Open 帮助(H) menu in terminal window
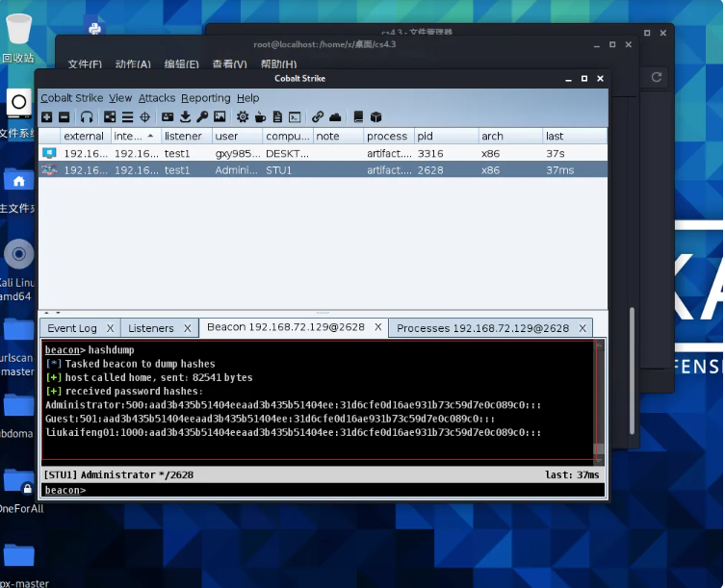The width and height of the screenshot is (725, 588). click(279, 64)
